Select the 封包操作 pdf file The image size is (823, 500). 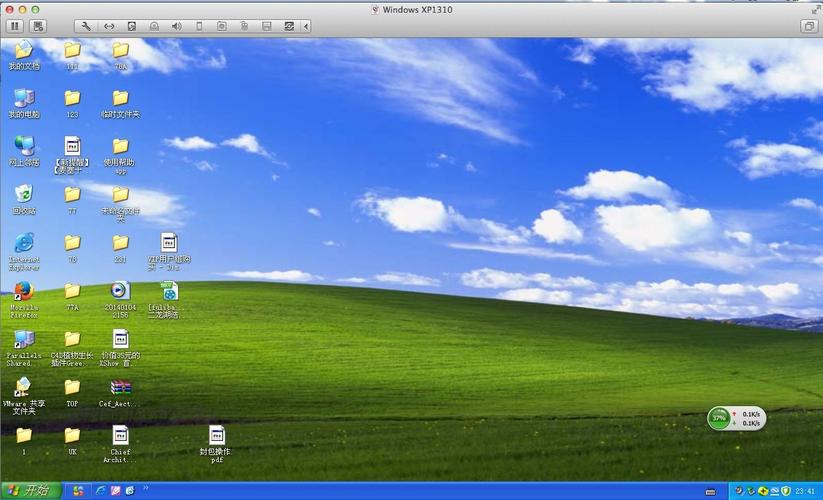pos(216,444)
